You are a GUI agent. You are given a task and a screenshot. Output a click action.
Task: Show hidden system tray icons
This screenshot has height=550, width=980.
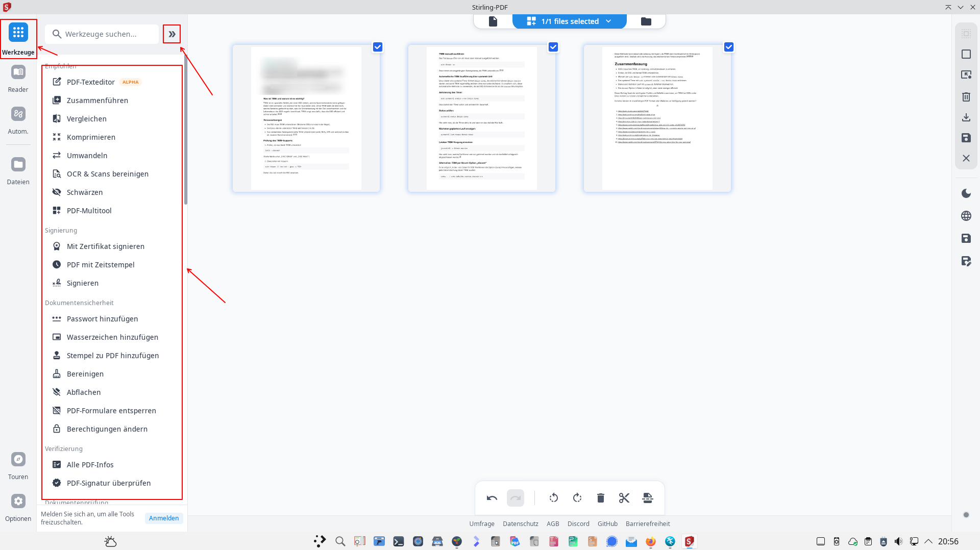click(928, 541)
